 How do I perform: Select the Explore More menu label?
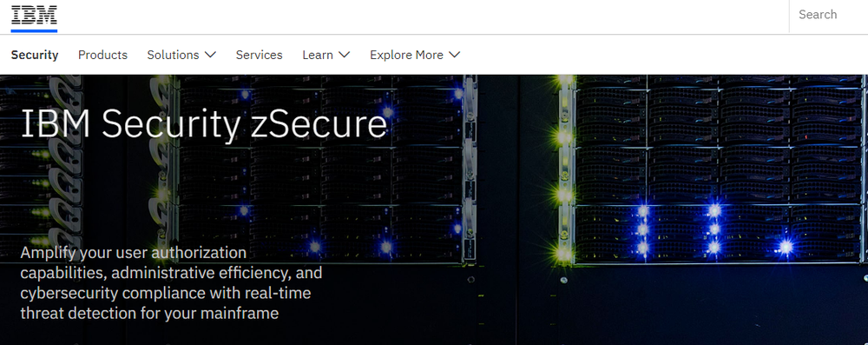406,55
